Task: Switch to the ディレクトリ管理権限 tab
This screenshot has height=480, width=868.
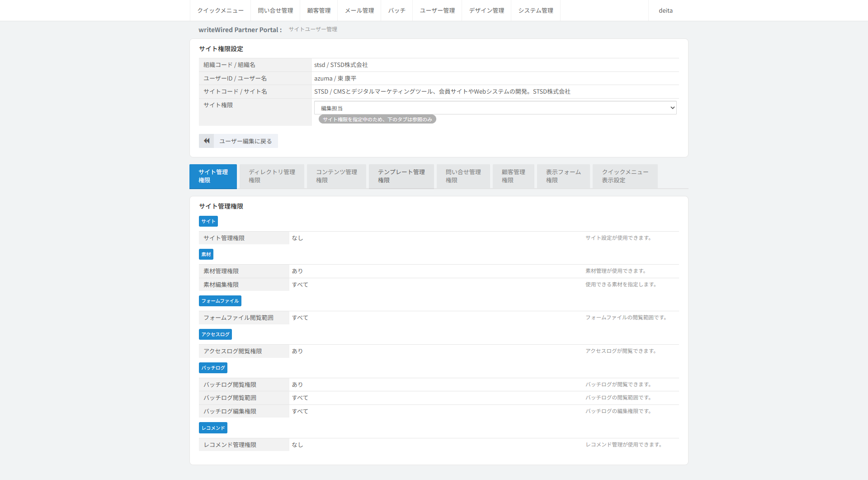Action: pyautogui.click(x=272, y=176)
